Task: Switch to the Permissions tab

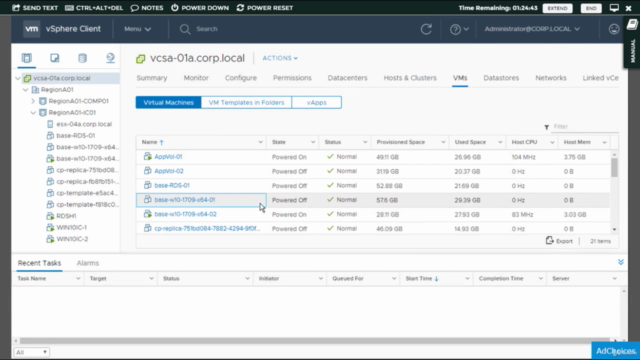Action: click(x=292, y=78)
